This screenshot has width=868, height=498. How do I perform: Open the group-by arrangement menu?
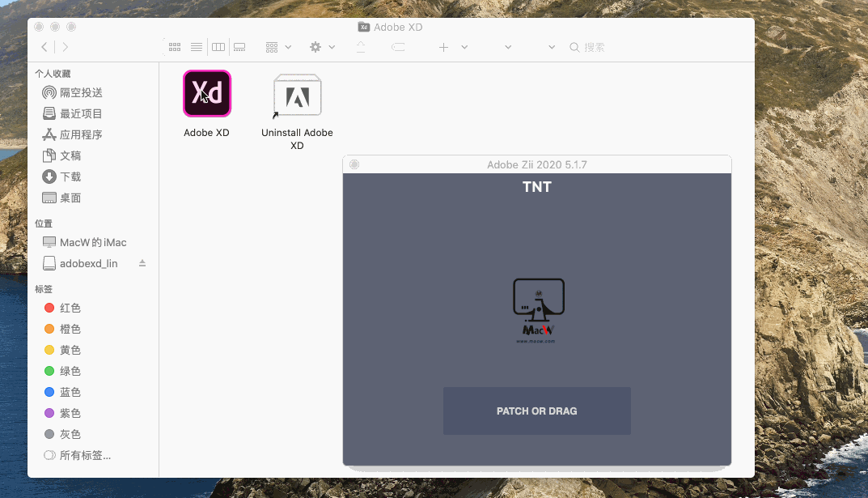coord(278,47)
